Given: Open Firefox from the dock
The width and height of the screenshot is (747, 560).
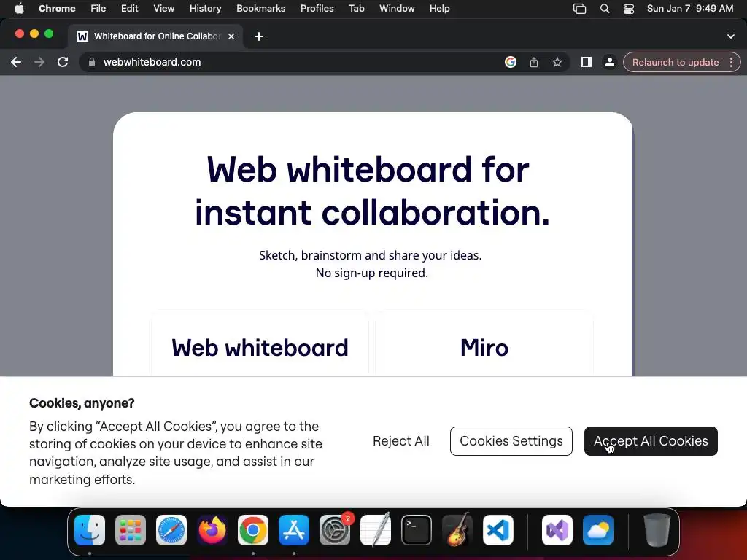Looking at the screenshot, I should pyautogui.click(x=212, y=530).
